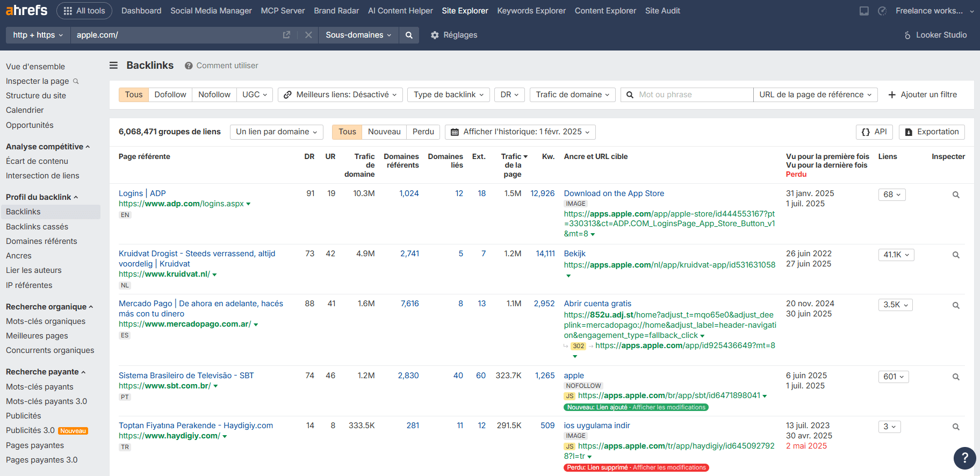
Task: Collapse Analyse compétitive section
Action: click(x=48, y=147)
